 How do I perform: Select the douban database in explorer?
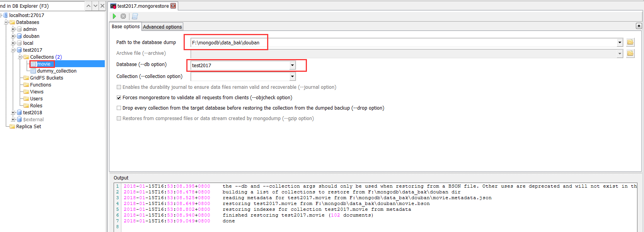(31, 36)
